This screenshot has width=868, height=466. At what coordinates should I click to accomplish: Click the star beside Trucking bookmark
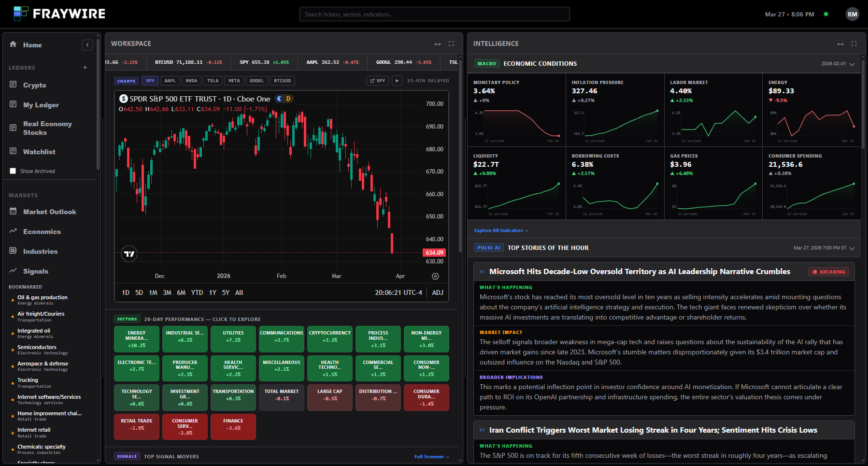click(13, 383)
